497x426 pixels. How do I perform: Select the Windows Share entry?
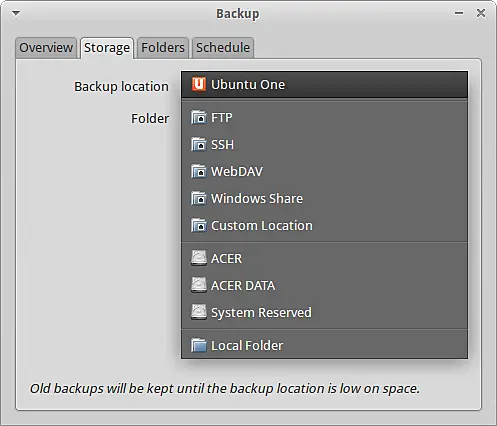tap(324, 199)
